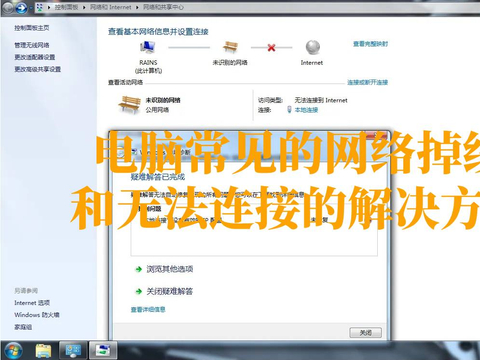Click 连接或断开连接 link

pyautogui.click(x=367, y=82)
